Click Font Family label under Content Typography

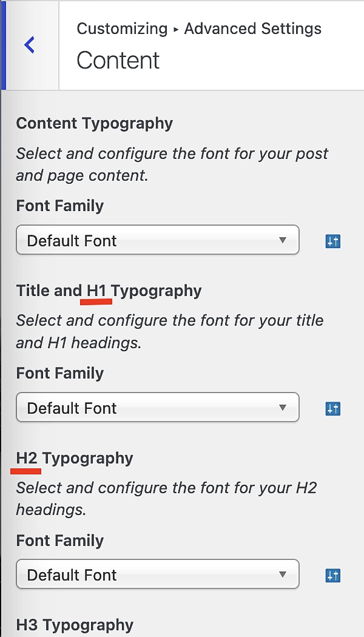click(60, 206)
